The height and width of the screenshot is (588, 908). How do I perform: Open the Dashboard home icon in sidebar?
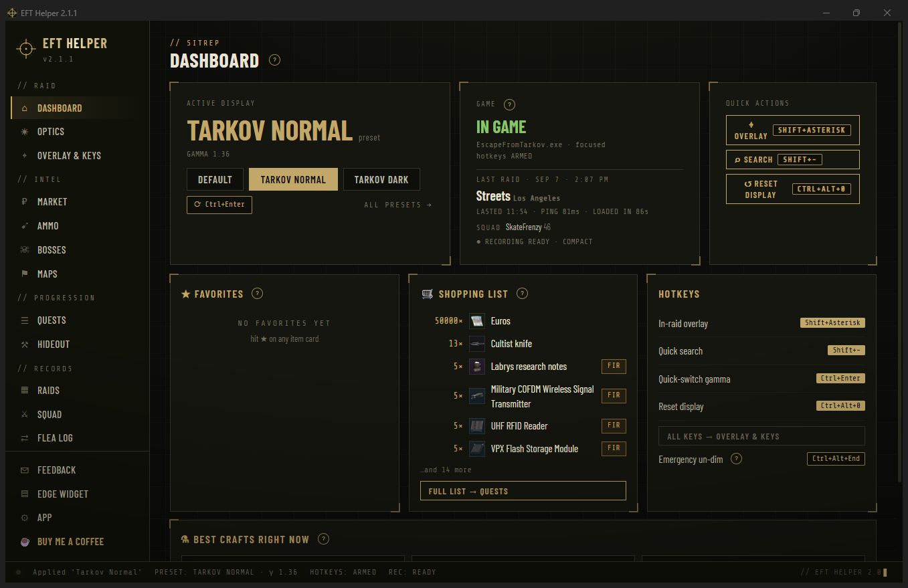(x=25, y=108)
